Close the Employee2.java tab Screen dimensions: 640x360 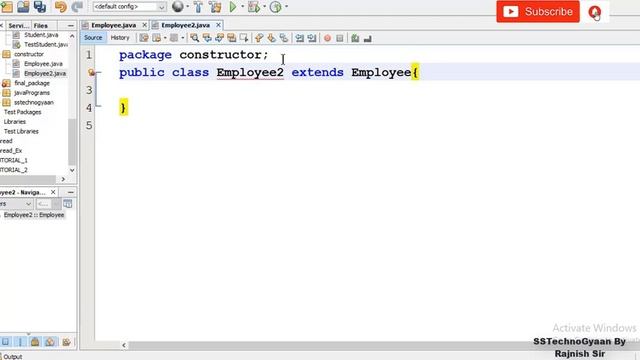(218, 25)
